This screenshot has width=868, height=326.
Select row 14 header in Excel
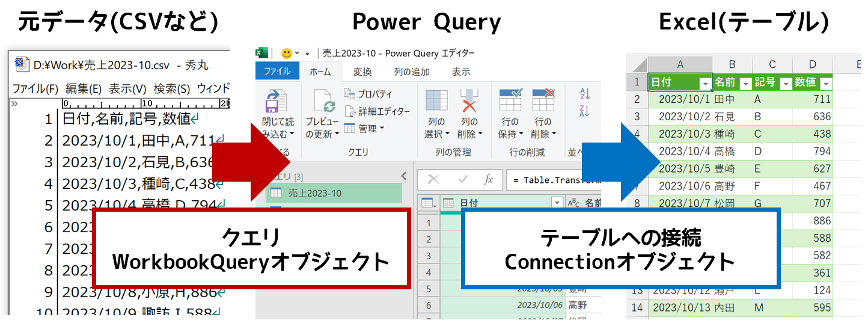point(637,307)
